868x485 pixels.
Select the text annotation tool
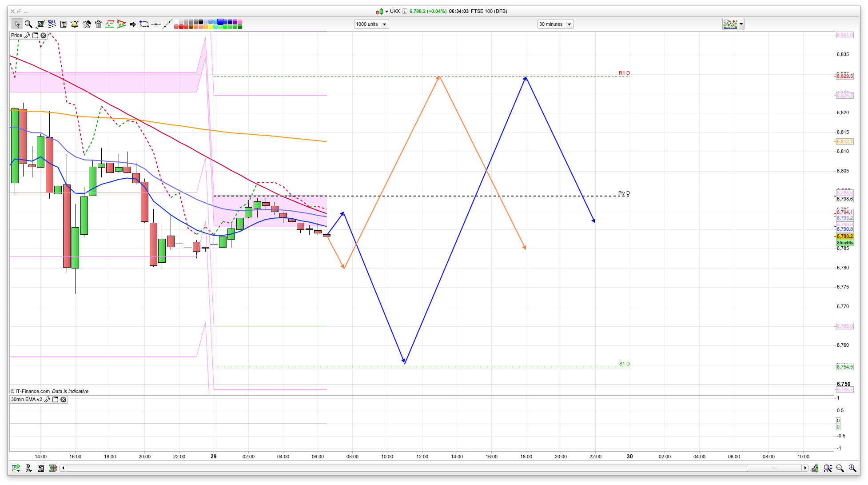click(x=64, y=24)
